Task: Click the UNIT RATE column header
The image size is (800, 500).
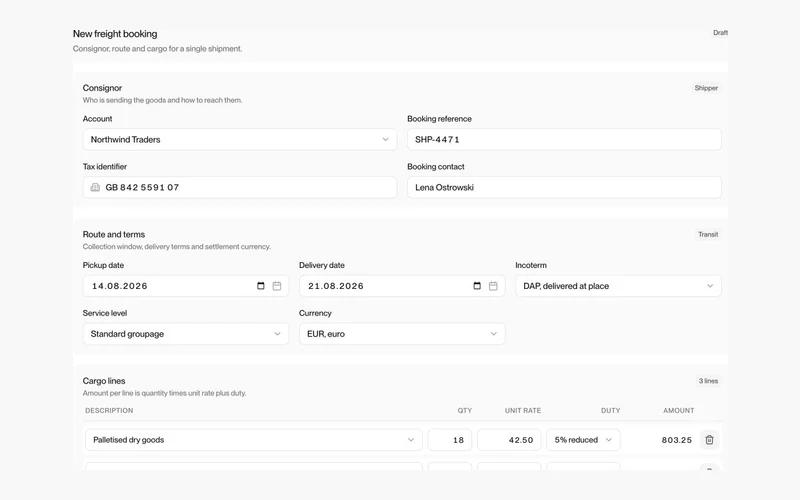Action: (523, 410)
